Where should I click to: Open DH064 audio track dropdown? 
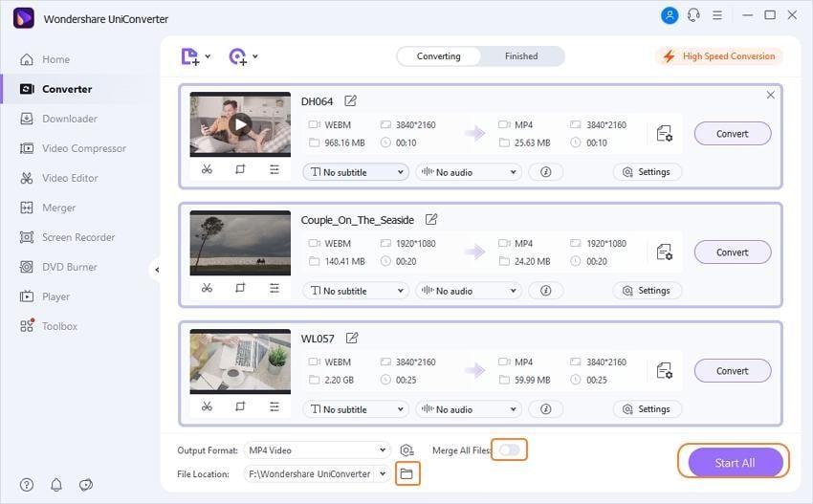[469, 172]
